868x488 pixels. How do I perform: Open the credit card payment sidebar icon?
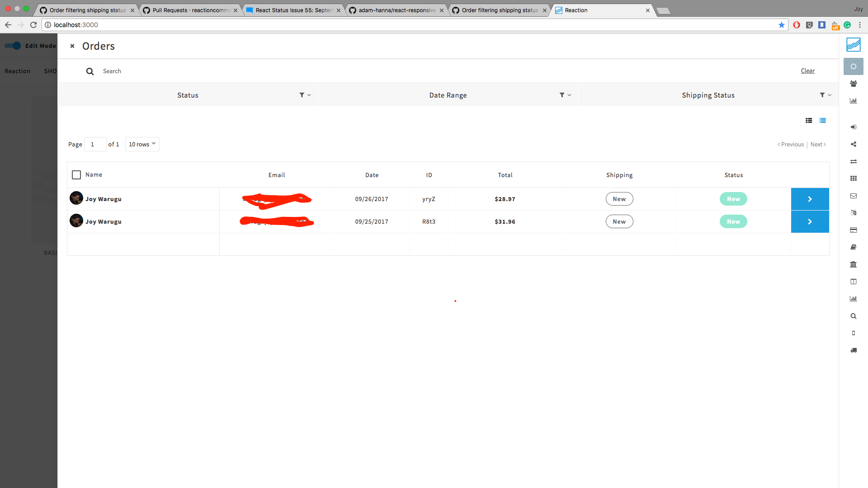(x=853, y=230)
